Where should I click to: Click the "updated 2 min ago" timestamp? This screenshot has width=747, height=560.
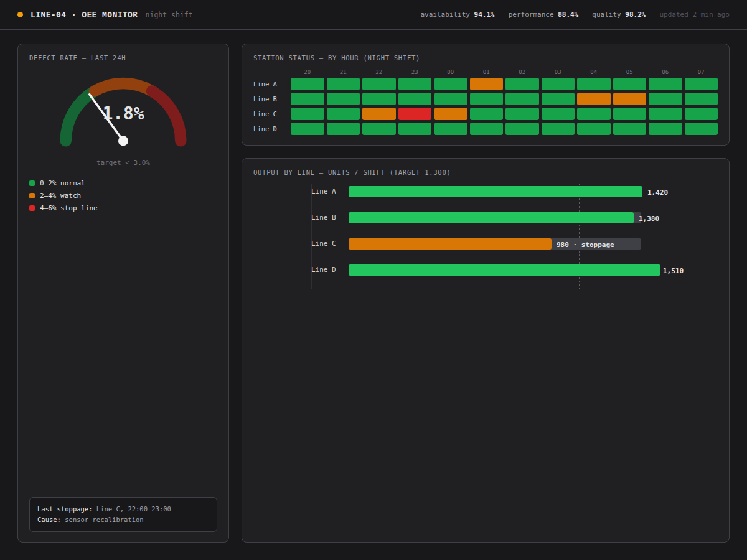[695, 14]
